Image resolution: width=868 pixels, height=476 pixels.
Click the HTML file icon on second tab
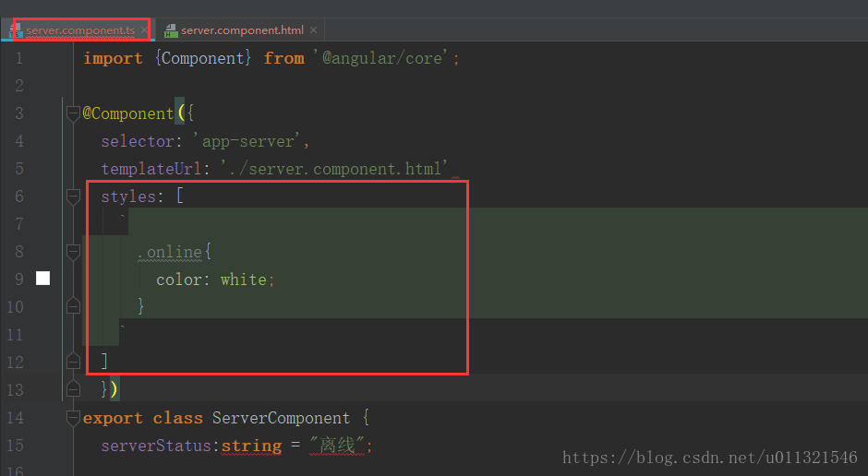[x=171, y=30]
